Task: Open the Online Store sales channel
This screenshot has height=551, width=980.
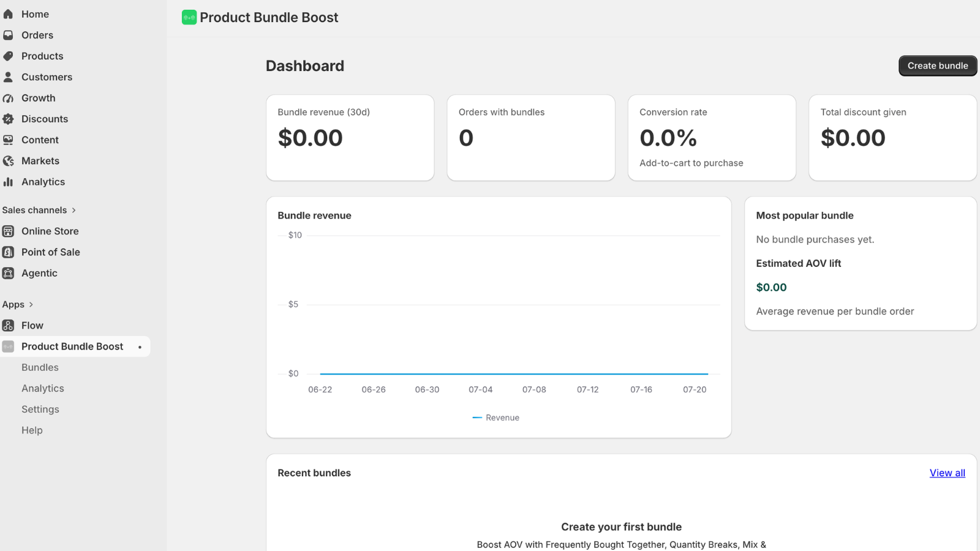Action: point(50,231)
